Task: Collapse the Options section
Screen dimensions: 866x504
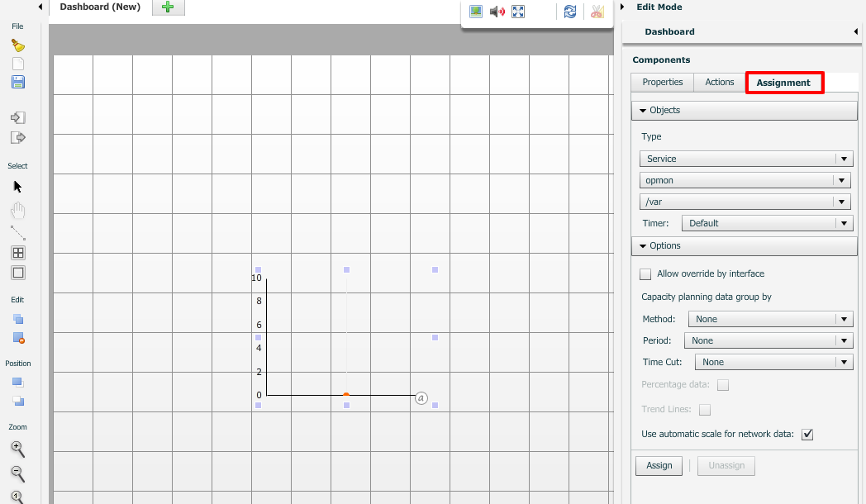Action: 744,246
